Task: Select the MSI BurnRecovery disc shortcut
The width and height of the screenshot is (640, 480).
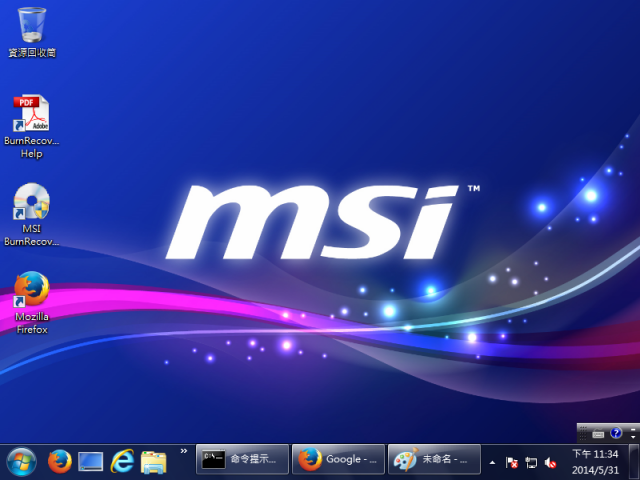Action: tap(32, 215)
